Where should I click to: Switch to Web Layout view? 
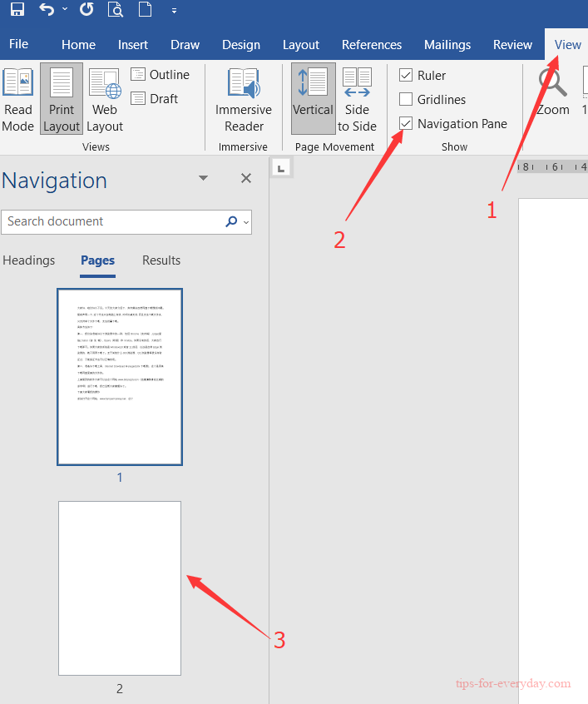(x=105, y=99)
